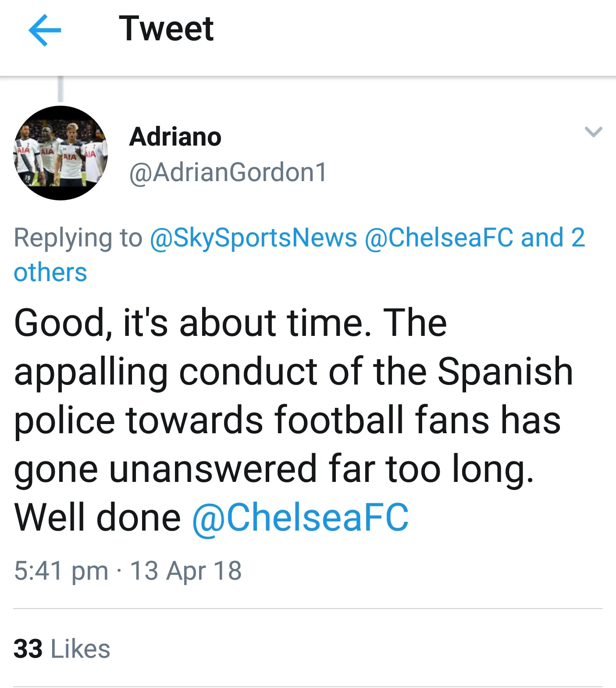Screen dimensions: 616x688
Task: View Adriano's profile picture
Action: (60, 152)
